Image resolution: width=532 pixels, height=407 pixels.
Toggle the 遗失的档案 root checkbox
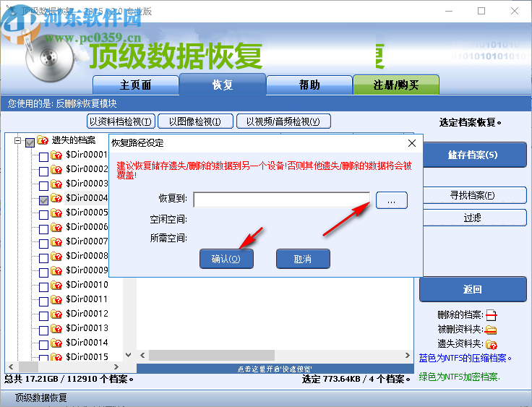click(30, 142)
